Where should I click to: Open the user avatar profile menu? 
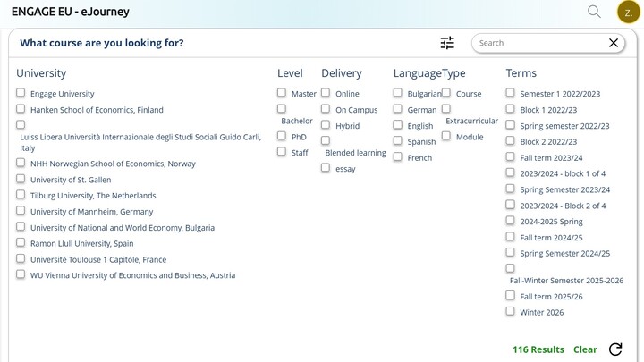click(x=629, y=13)
